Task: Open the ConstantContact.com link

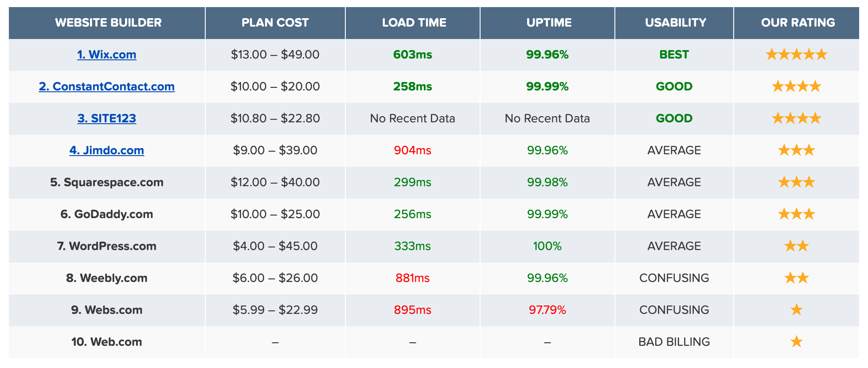Action: pyautogui.click(x=106, y=86)
